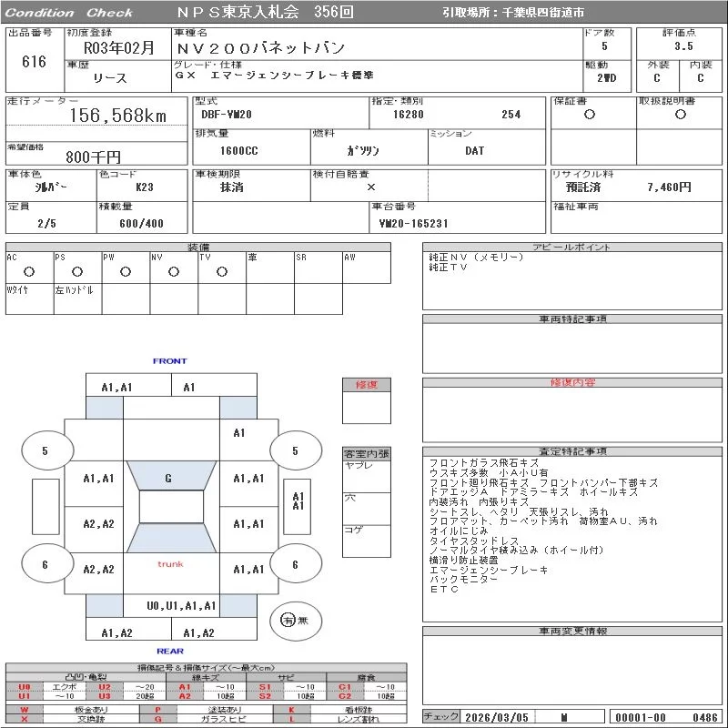Click the red U1 legend code
This screenshot has width=728, height=728.
coord(25,696)
